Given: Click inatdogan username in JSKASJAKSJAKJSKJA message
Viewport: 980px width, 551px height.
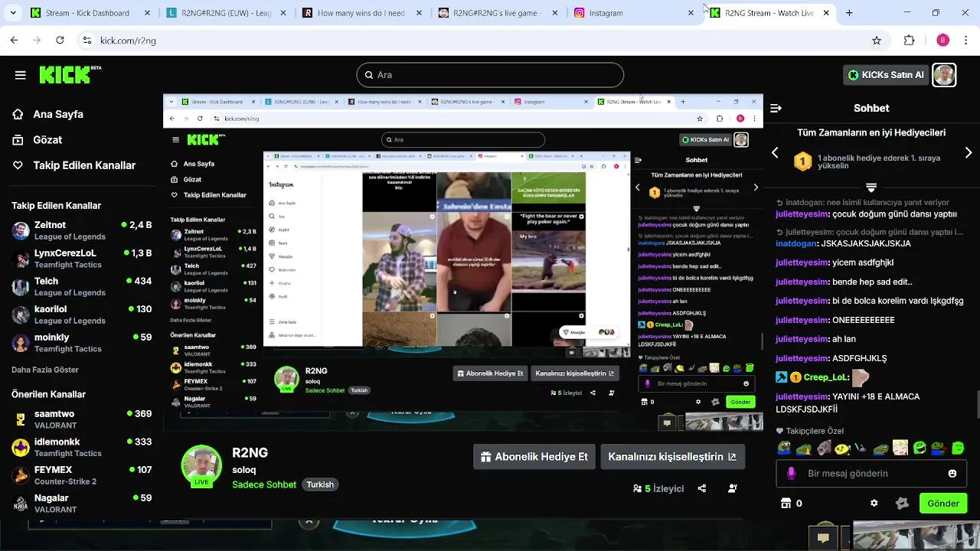Looking at the screenshot, I should 796,243.
